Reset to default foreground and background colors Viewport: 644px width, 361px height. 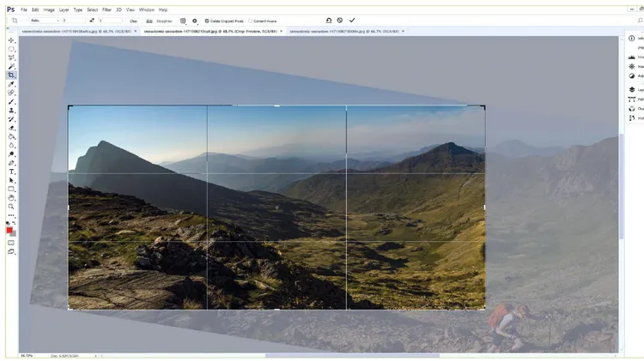[8, 223]
